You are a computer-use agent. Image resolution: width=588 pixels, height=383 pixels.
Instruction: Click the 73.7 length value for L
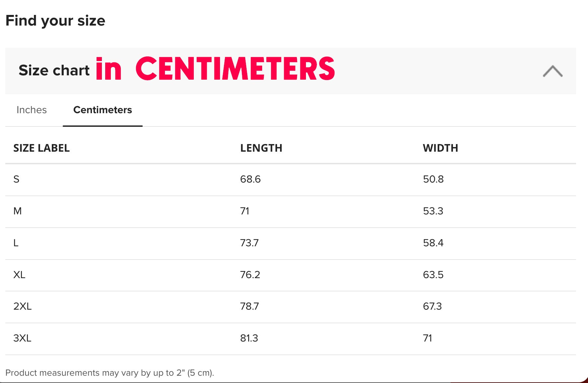[x=249, y=243]
